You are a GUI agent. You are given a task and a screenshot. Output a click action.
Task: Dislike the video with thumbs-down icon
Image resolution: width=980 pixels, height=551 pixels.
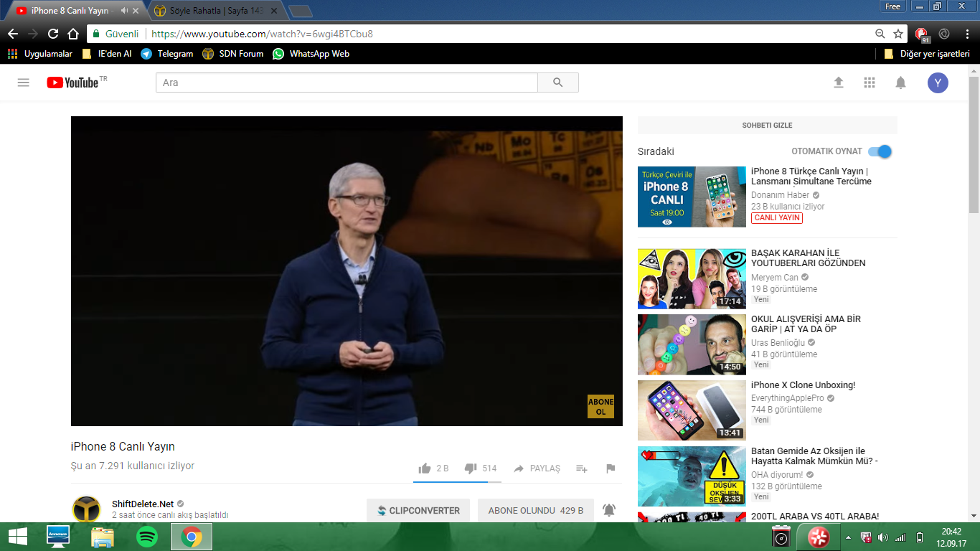click(x=471, y=468)
